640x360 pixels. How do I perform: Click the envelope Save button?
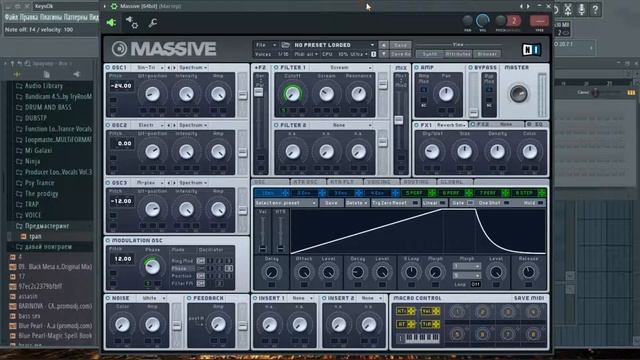pos(331,203)
